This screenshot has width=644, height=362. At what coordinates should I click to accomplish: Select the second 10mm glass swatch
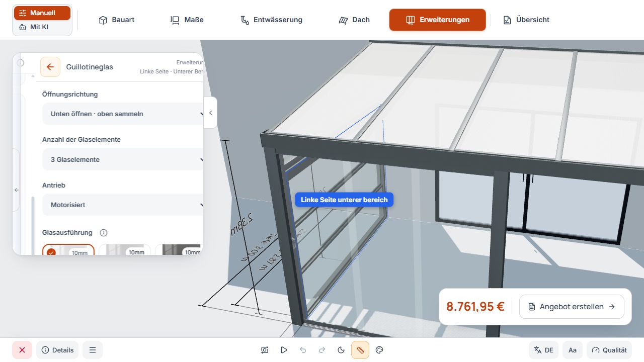tap(125, 249)
